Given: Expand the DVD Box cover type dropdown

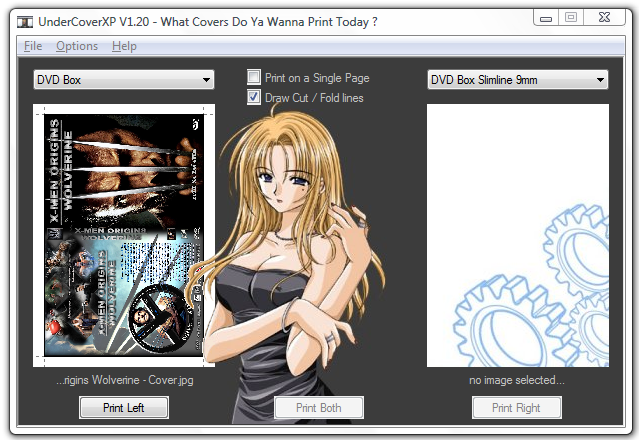Looking at the screenshot, I should click(124, 79).
